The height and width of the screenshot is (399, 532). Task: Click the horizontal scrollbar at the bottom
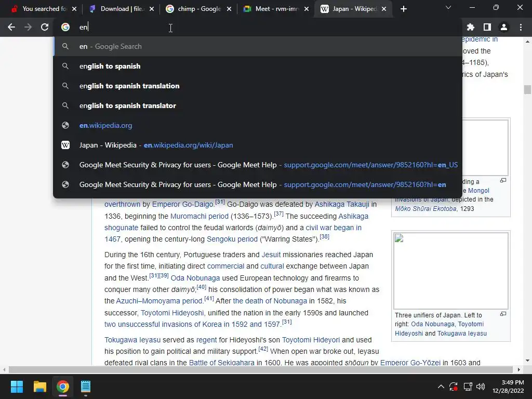261,369
